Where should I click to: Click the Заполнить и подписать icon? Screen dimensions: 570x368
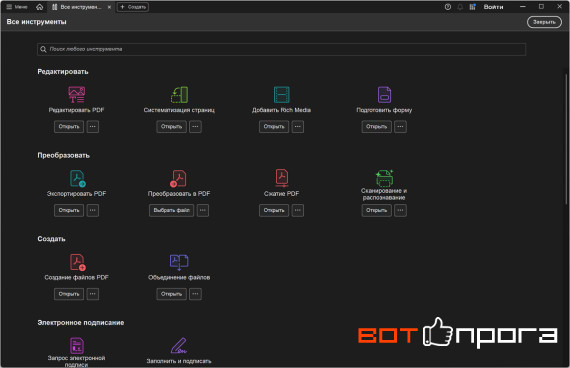point(178,346)
